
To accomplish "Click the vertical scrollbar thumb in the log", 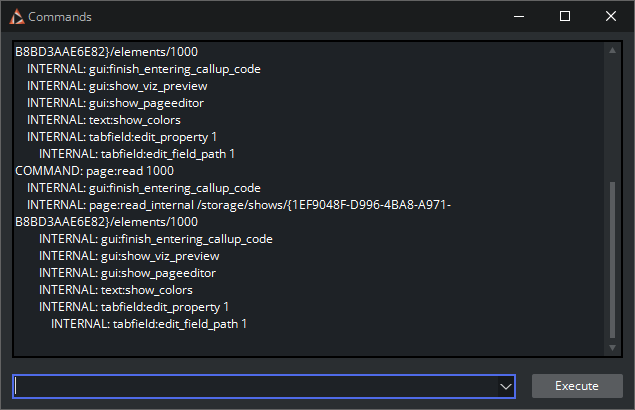I will (612, 258).
